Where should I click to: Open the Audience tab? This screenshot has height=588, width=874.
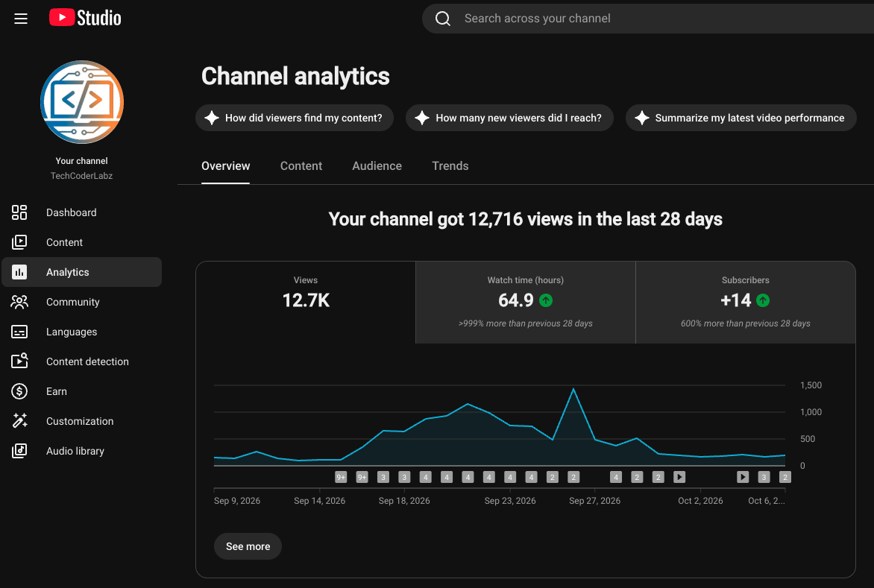point(377,166)
